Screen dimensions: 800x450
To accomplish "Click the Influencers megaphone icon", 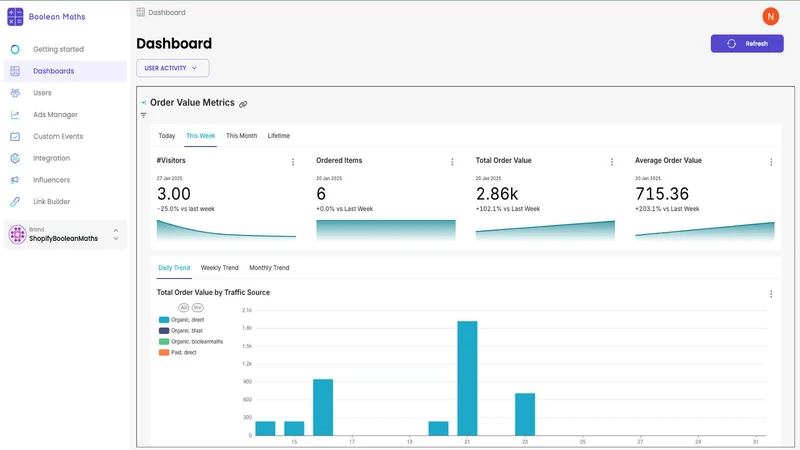I will 15,180.
